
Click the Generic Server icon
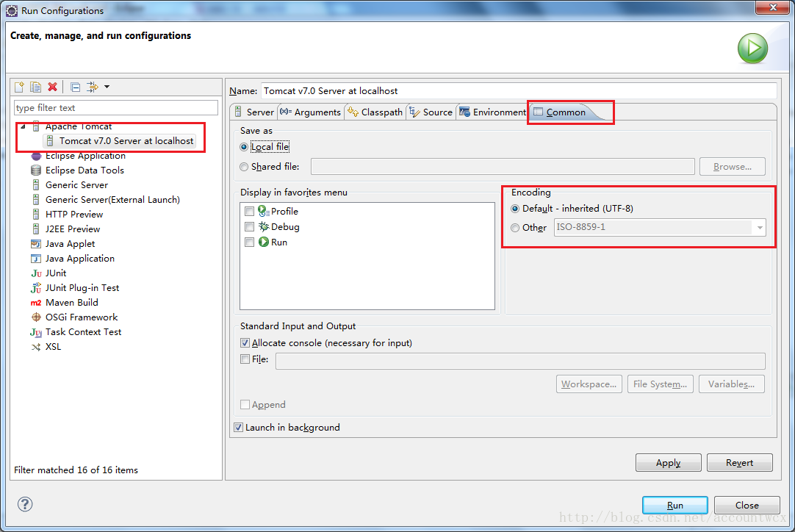pos(36,185)
